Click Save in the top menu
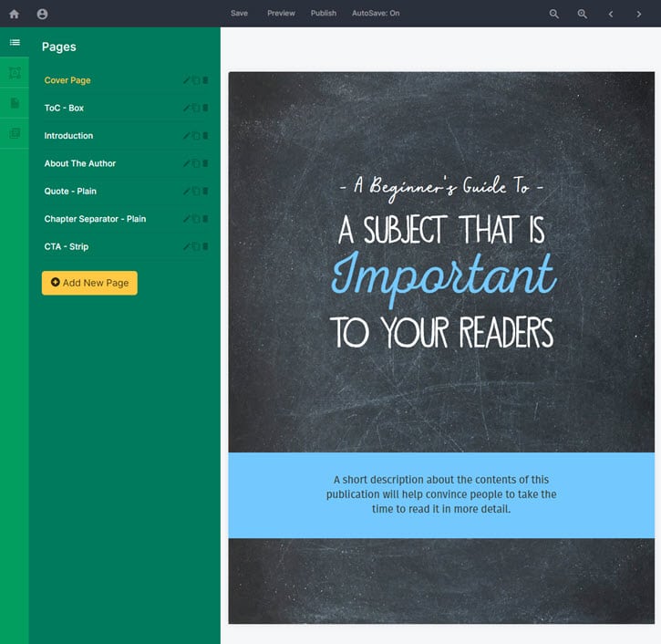This screenshot has width=661, height=644. click(x=239, y=14)
